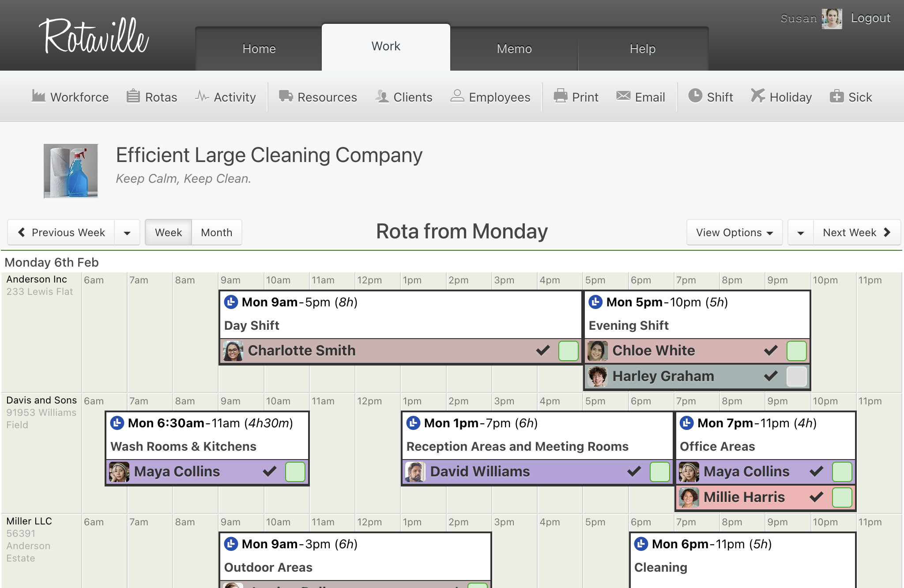Click the Rota from Monday heading
This screenshot has width=904, height=588.
(x=462, y=232)
